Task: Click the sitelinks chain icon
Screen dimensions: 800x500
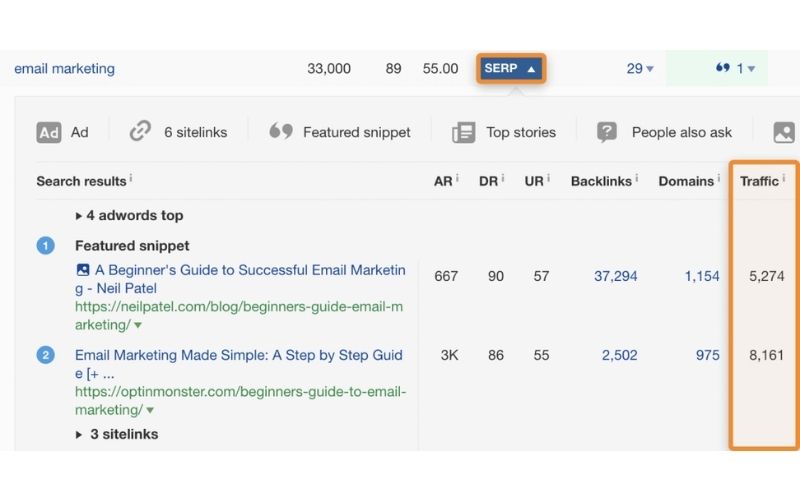Action: point(140,131)
